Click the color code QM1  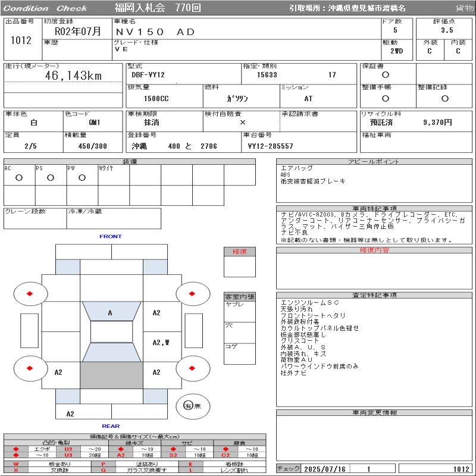click(95, 123)
